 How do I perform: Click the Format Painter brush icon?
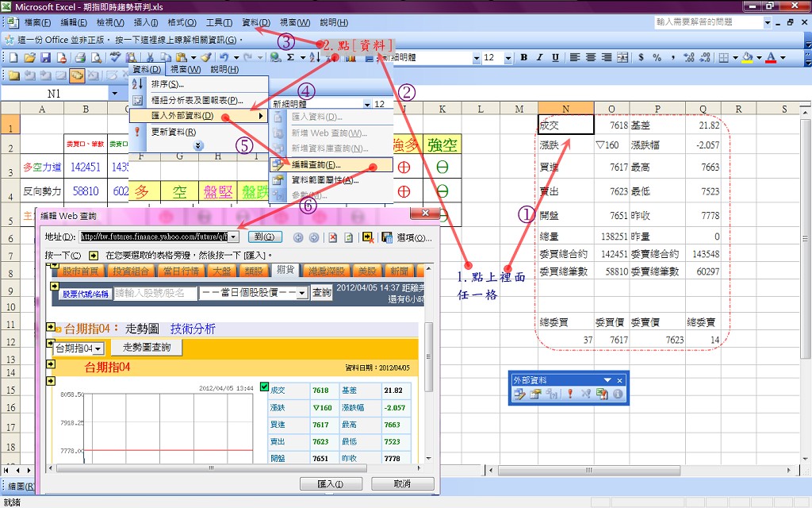[x=206, y=57]
